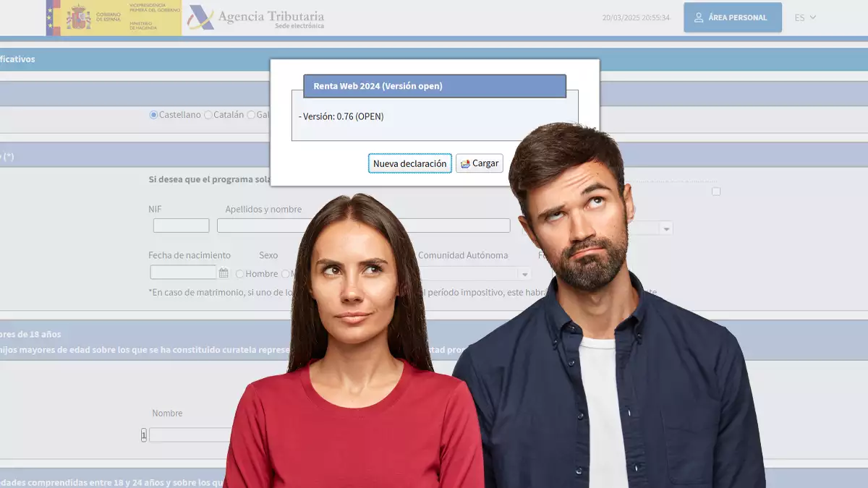
Task: Open the ES language dropdown
Action: 805,17
